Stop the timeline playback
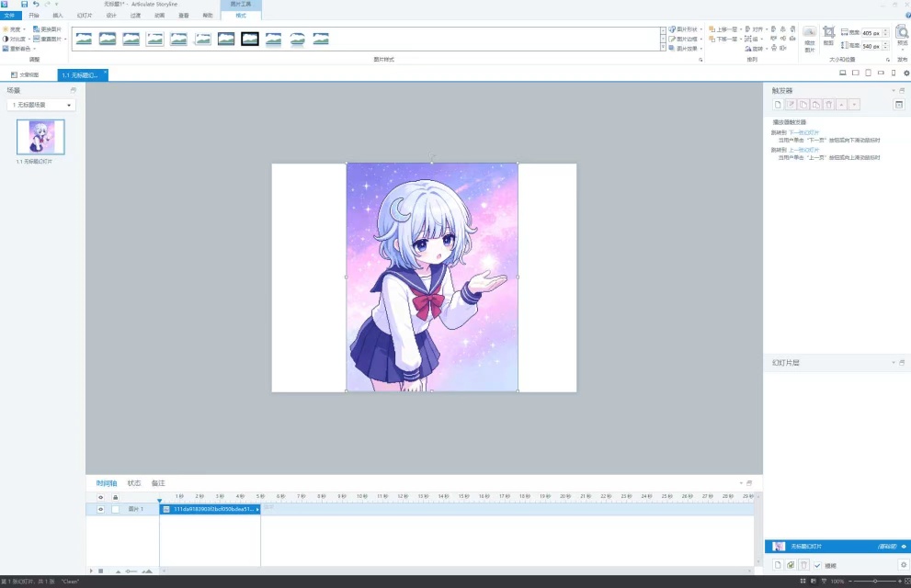The width and height of the screenshot is (911, 588). [100, 571]
